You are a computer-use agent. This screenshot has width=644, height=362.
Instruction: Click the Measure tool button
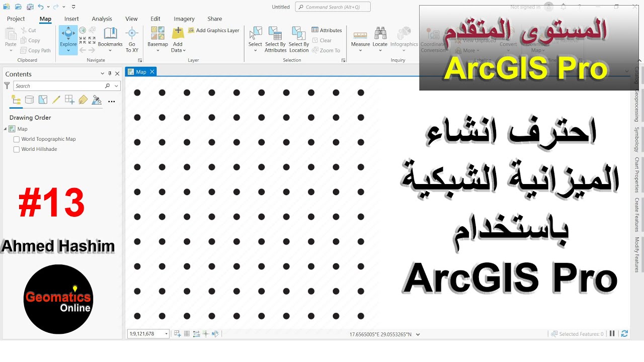click(360, 40)
